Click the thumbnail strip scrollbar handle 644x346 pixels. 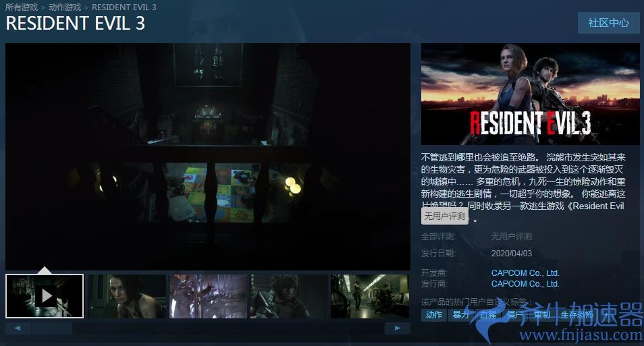(52, 328)
